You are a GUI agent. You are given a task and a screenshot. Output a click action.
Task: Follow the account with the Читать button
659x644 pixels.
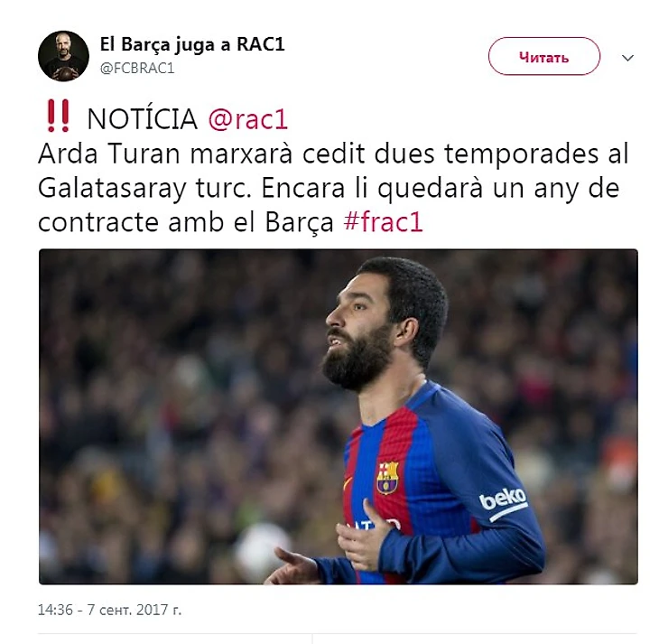click(x=543, y=56)
